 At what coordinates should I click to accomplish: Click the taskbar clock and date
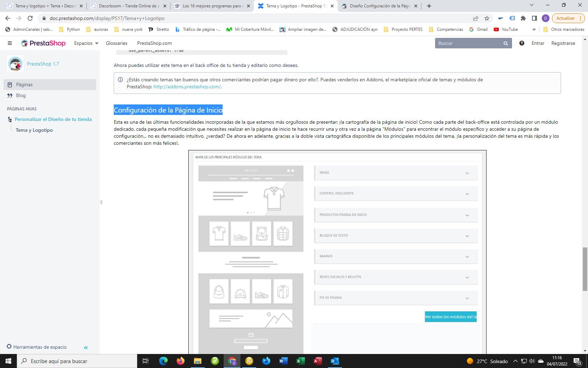557,361
